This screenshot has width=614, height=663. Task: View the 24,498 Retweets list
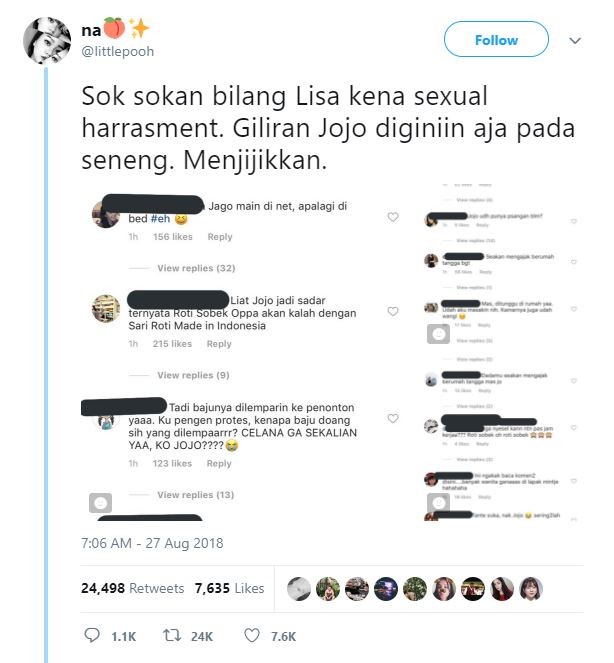pyautogui.click(x=132, y=588)
